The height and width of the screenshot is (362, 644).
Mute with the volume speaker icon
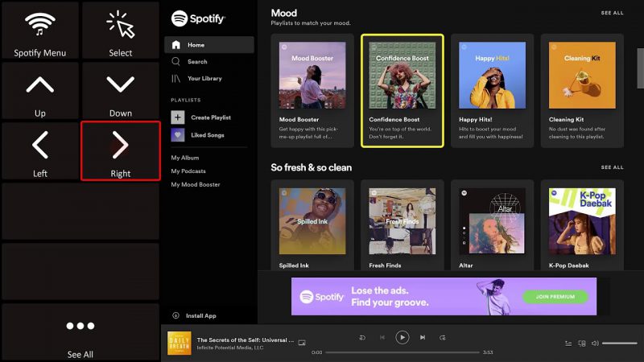click(x=595, y=343)
